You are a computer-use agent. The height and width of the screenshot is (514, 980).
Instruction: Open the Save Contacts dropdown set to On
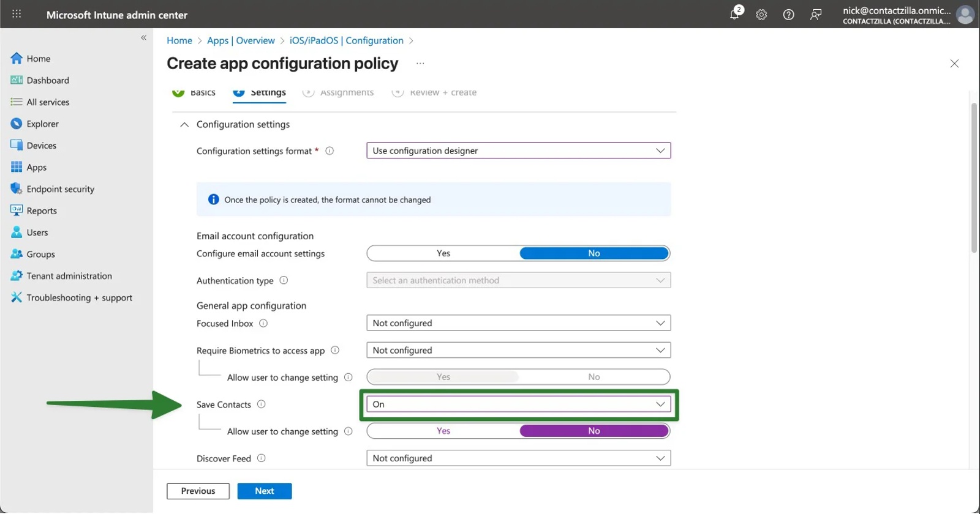point(519,404)
